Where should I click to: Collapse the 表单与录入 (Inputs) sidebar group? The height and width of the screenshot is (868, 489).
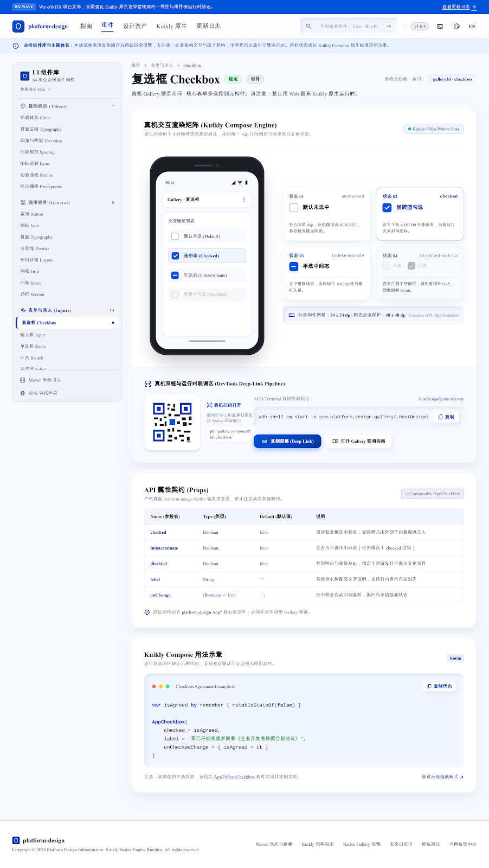(x=67, y=310)
